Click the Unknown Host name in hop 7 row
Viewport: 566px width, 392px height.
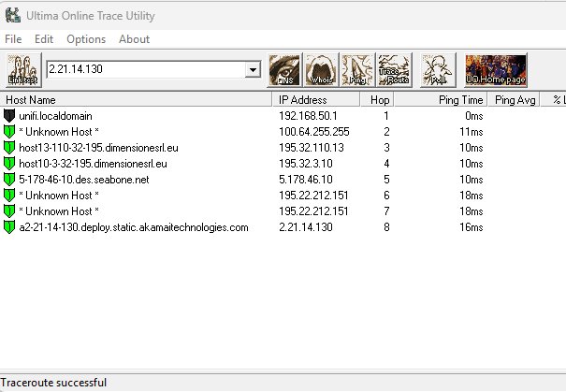pyautogui.click(x=59, y=211)
